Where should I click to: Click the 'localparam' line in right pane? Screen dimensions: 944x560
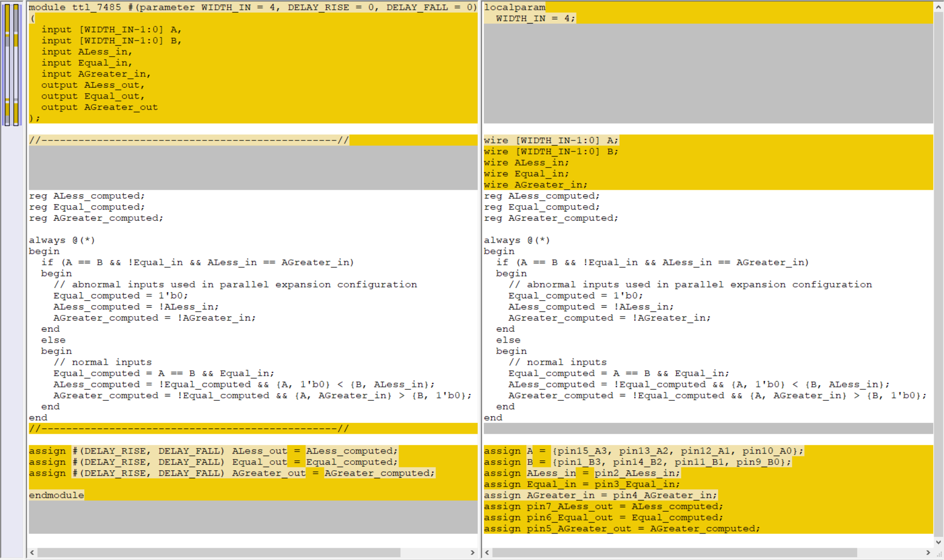pyautogui.click(x=514, y=7)
